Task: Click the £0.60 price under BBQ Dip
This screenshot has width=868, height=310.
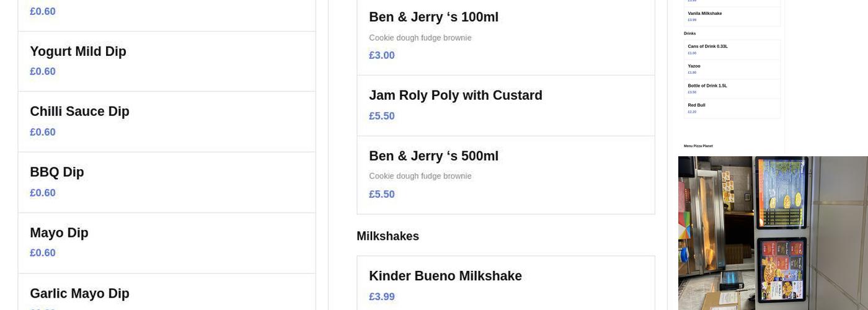Action: tap(43, 193)
